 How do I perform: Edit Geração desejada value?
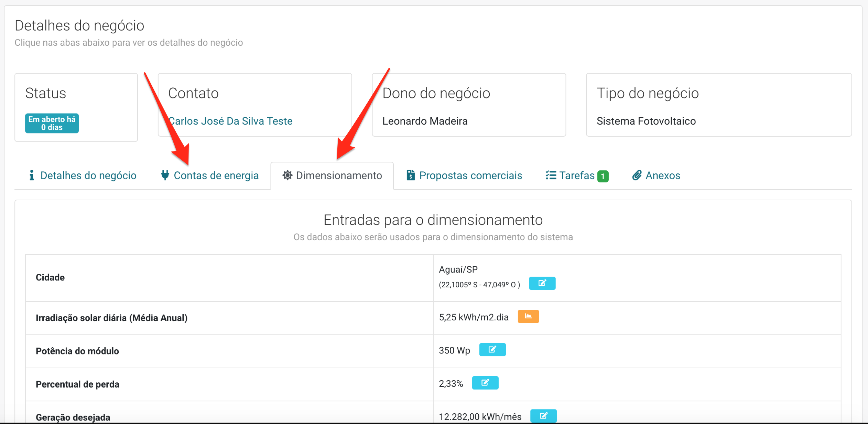coord(543,416)
